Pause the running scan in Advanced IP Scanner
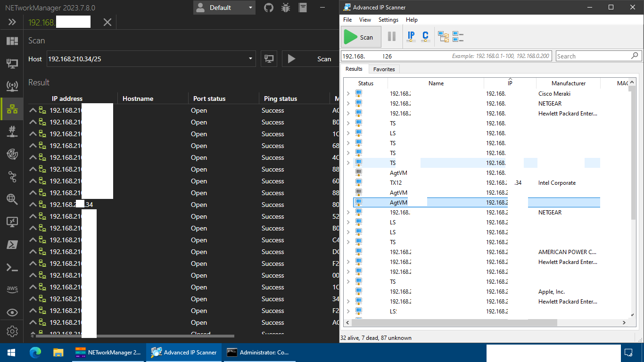The height and width of the screenshot is (362, 644). (391, 36)
